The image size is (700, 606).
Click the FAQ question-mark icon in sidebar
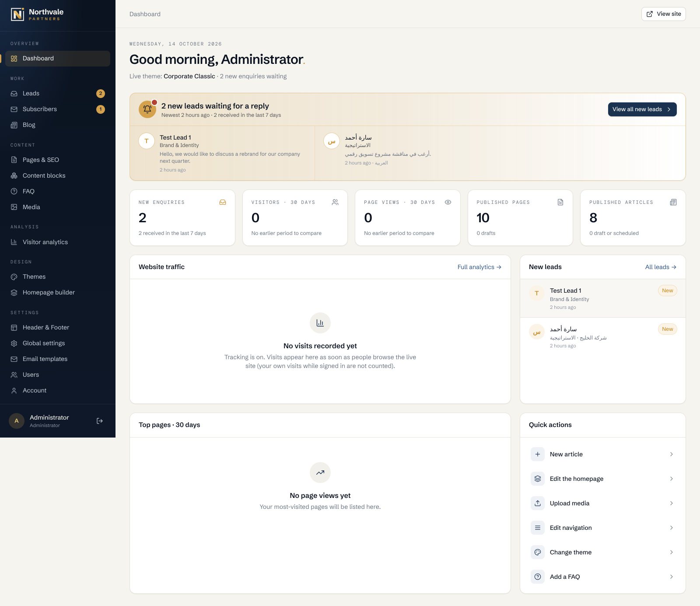(14, 192)
